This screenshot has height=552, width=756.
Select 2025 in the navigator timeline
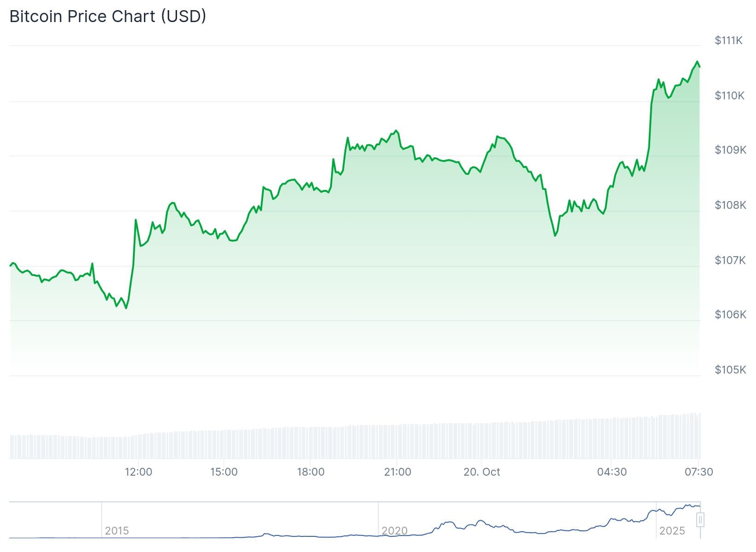tap(672, 531)
